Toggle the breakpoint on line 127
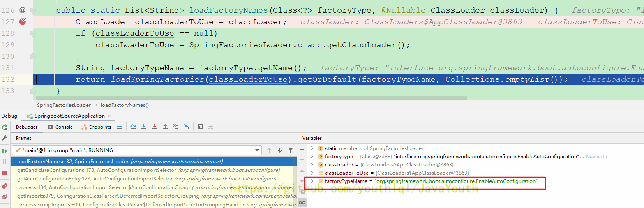644x208 pixels. [22, 22]
